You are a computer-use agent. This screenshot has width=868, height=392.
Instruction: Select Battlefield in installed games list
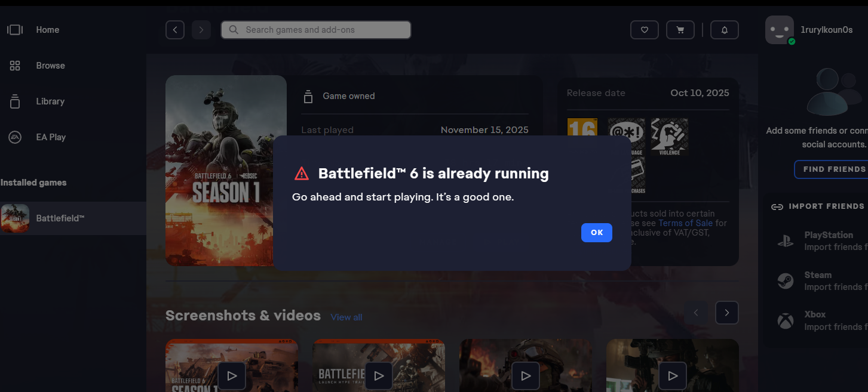pyautogui.click(x=60, y=218)
